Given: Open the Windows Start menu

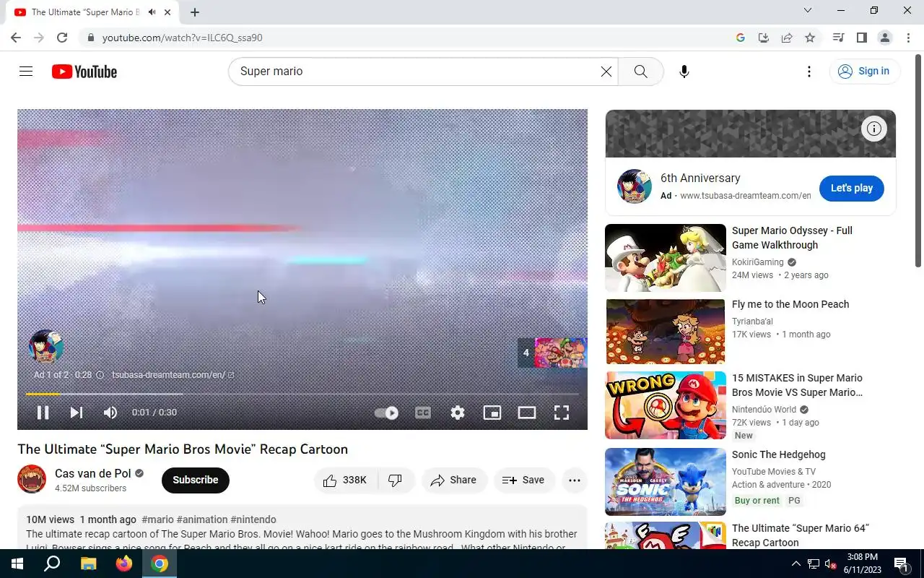Looking at the screenshot, I should click(17, 564).
